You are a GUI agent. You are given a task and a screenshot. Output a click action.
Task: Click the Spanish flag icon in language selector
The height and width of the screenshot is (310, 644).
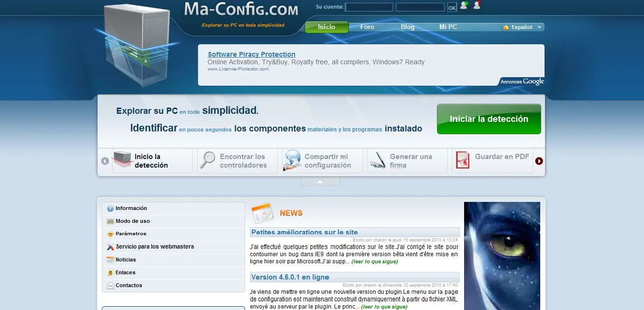506,28
